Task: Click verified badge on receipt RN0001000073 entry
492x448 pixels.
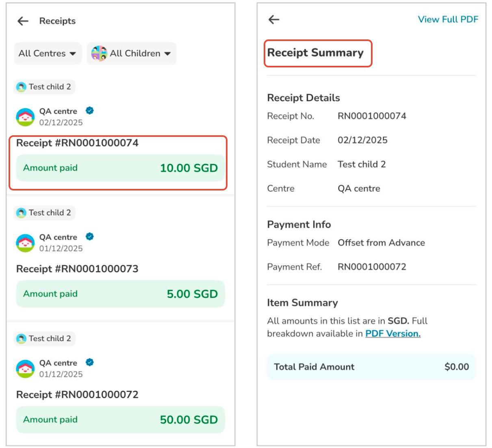Action: pos(90,236)
